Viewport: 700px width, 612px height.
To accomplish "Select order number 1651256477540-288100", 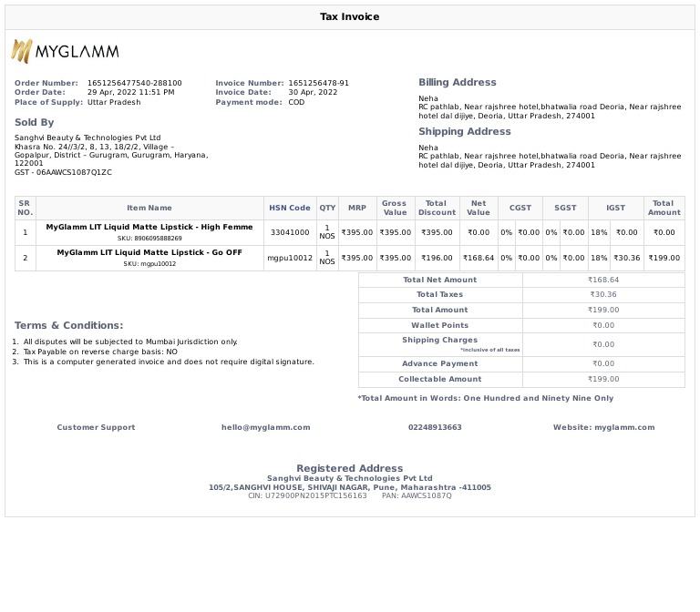I will pyautogui.click(x=134, y=83).
